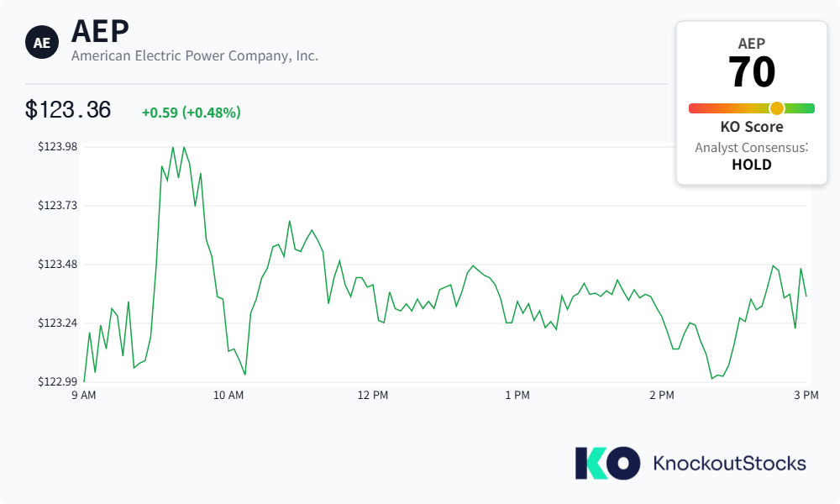The width and height of the screenshot is (840, 504).
Task: Click the AE round ticker badge
Action: (x=42, y=42)
